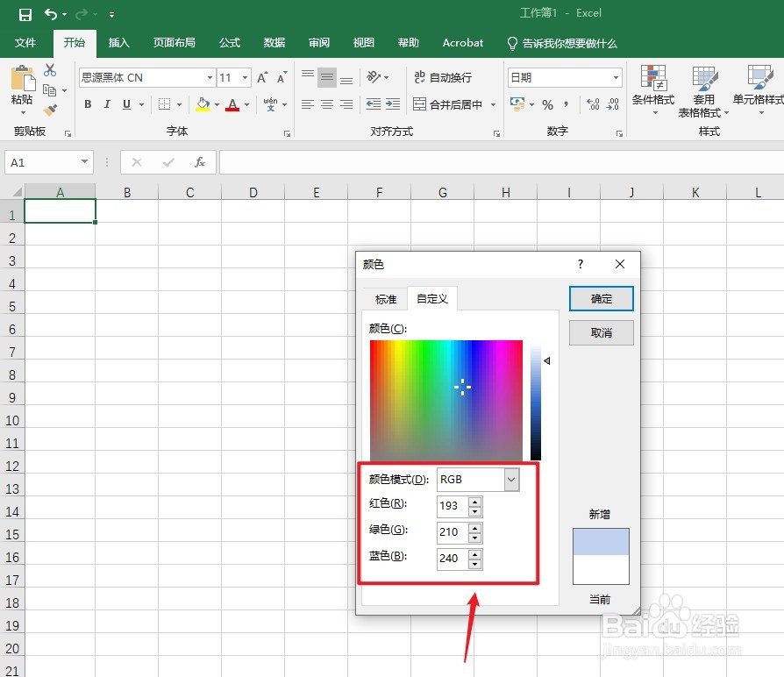
Task: Open the 颜色模式 RGB dropdown
Action: (x=511, y=480)
